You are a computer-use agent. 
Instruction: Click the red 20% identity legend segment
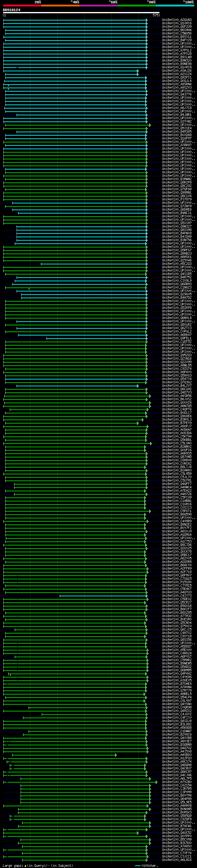tap(22, 6)
